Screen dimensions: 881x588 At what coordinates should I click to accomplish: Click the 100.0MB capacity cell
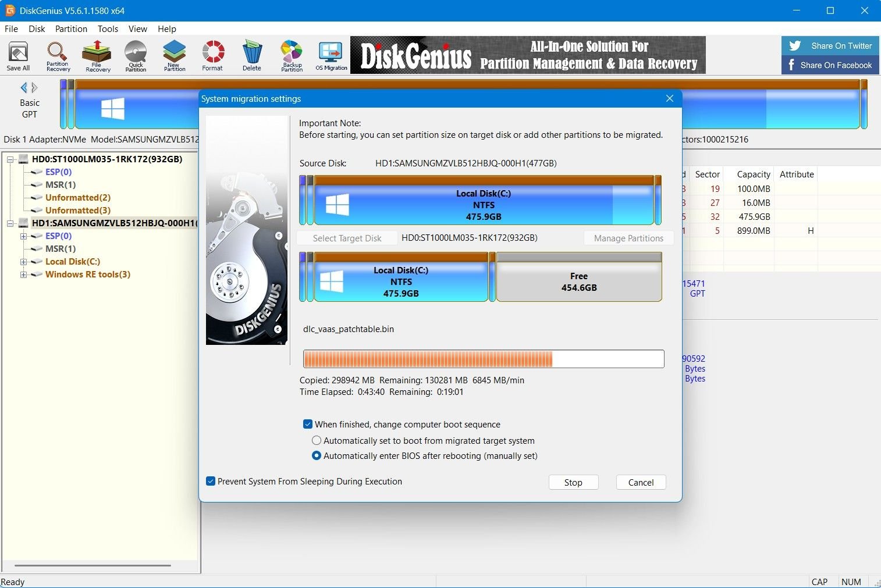(x=754, y=188)
